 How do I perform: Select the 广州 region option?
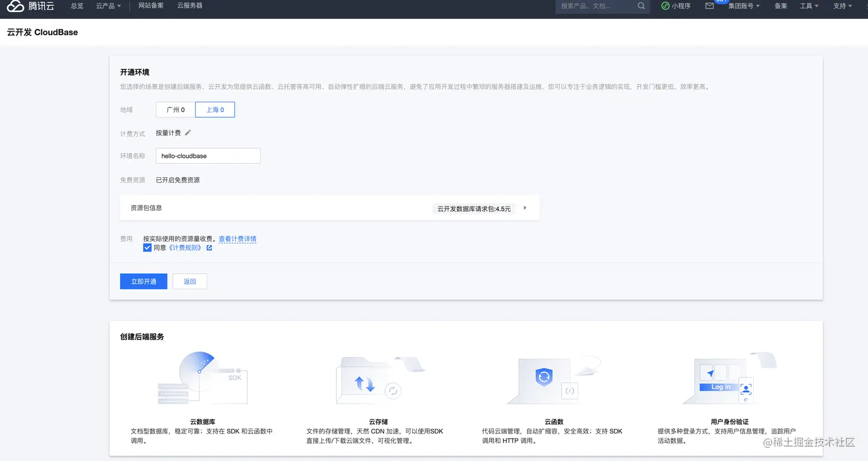point(175,110)
